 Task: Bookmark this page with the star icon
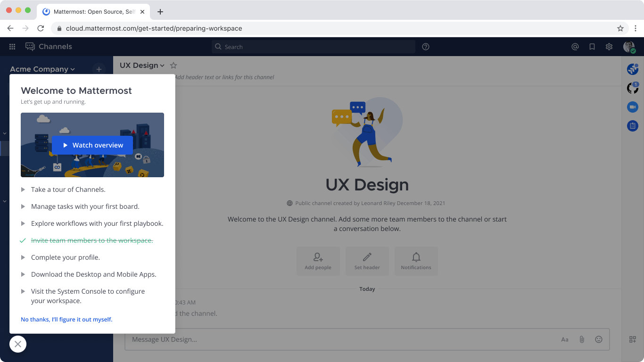tap(620, 28)
